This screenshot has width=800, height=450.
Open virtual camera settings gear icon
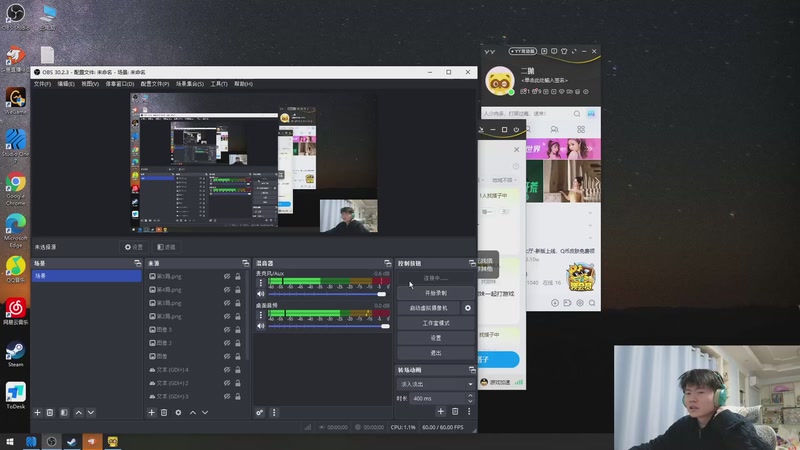coord(468,308)
